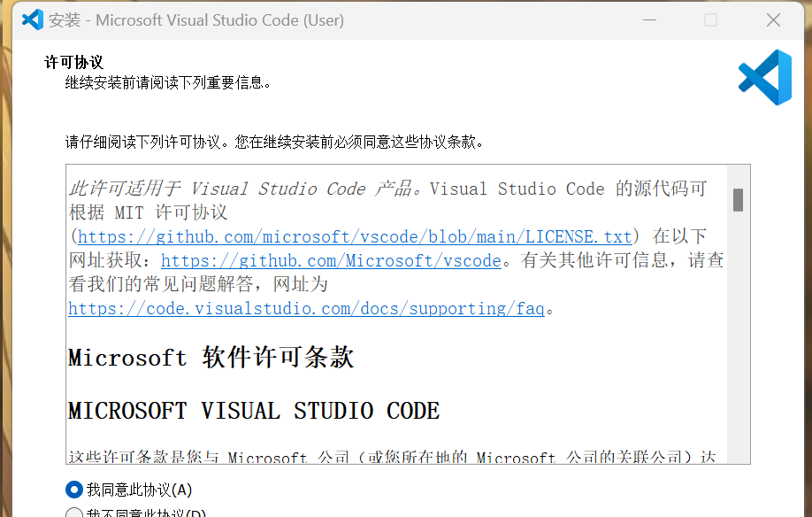
Task: Follow the github.com/Microsoft/vscode link
Action: pos(331,260)
